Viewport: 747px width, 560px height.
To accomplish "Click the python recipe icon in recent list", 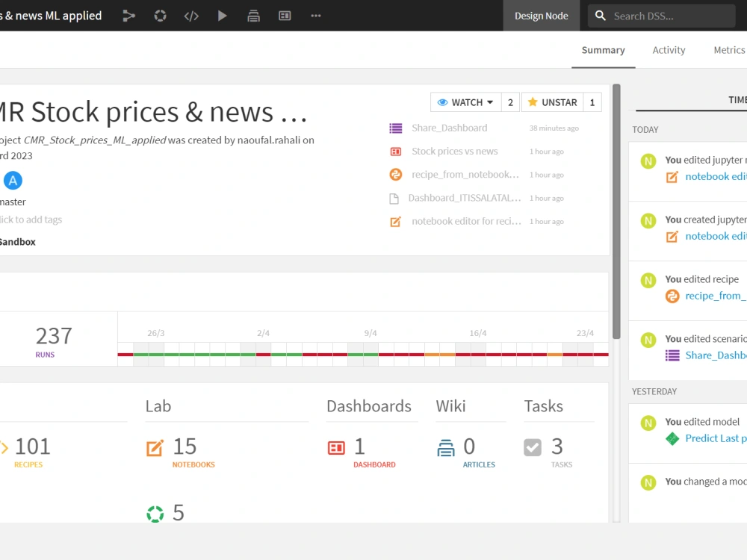I will (x=395, y=175).
